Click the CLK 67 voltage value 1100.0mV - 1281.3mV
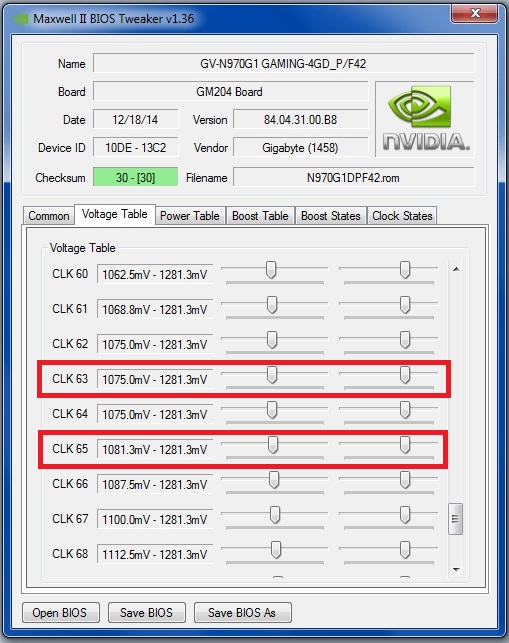 pos(155,520)
